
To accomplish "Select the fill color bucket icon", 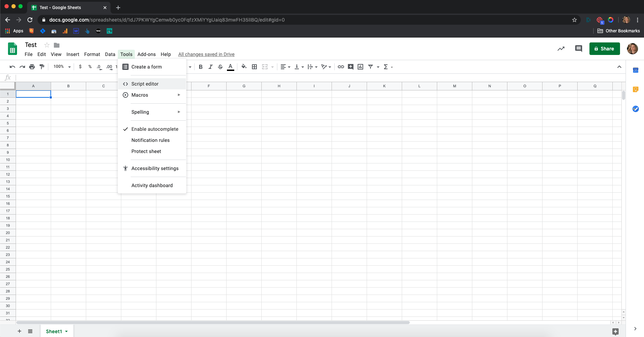I will tap(244, 67).
